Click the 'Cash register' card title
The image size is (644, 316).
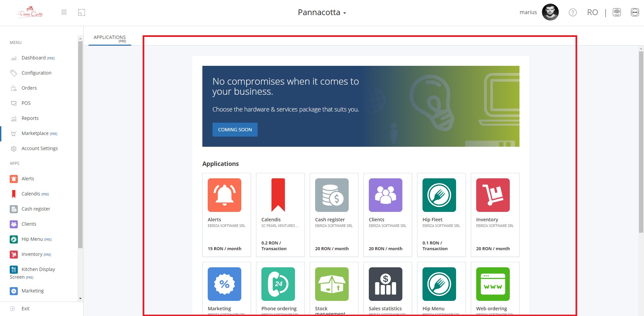point(330,220)
